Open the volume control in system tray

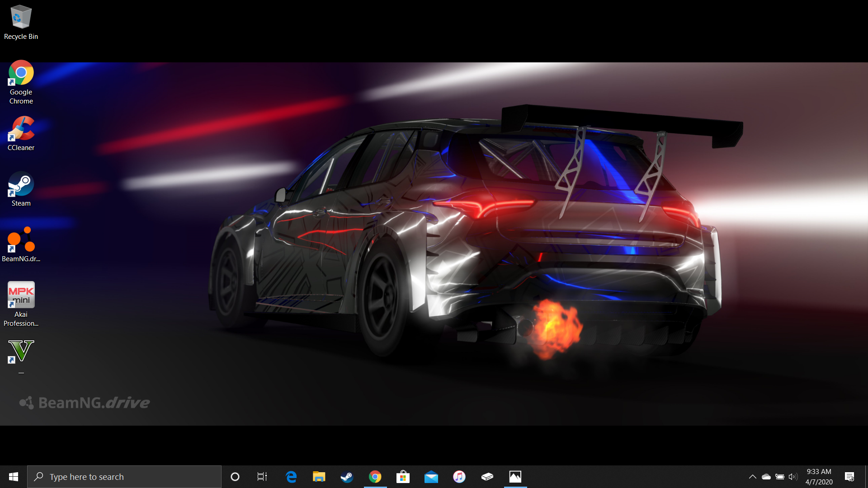click(793, 477)
